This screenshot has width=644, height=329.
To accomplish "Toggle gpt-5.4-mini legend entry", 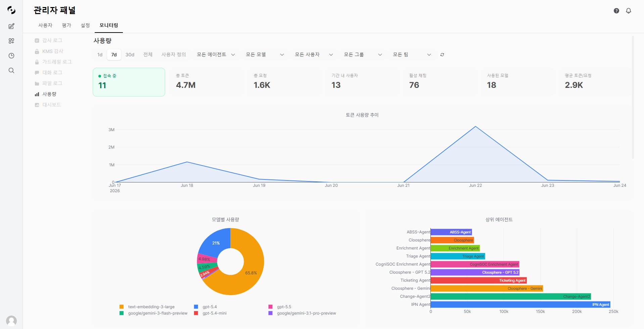I will pyautogui.click(x=211, y=313).
